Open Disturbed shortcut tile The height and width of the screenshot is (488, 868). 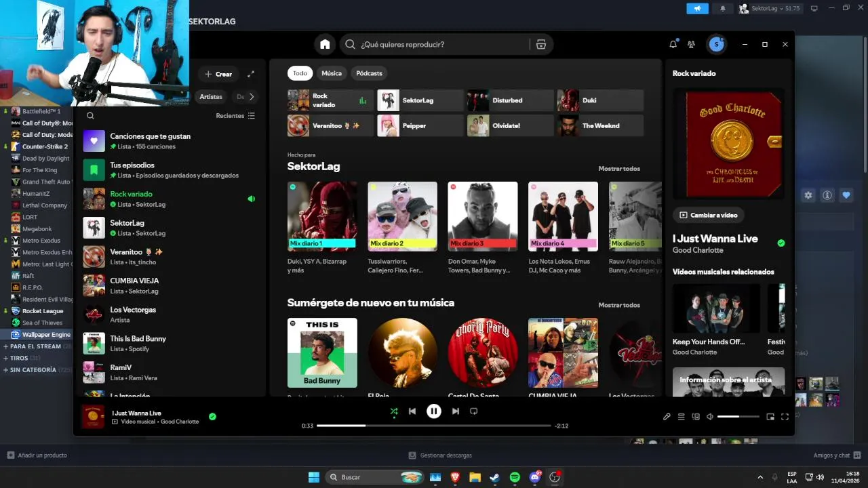(509, 100)
